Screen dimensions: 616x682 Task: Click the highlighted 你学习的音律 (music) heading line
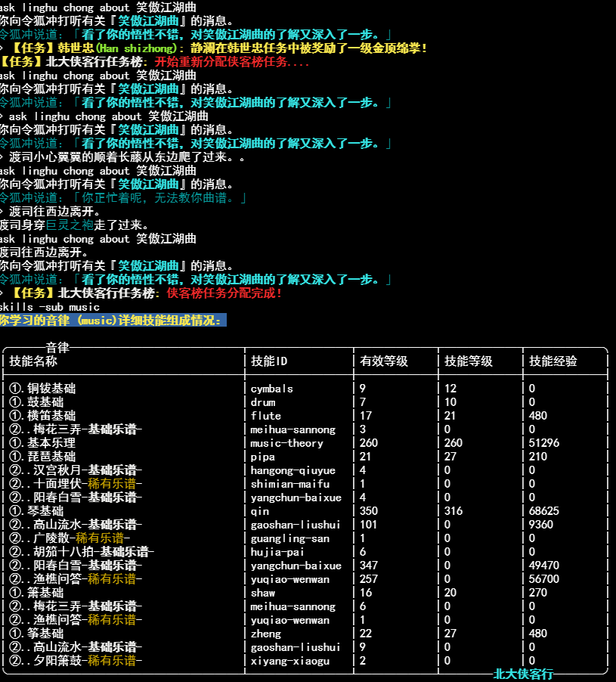[113, 321]
